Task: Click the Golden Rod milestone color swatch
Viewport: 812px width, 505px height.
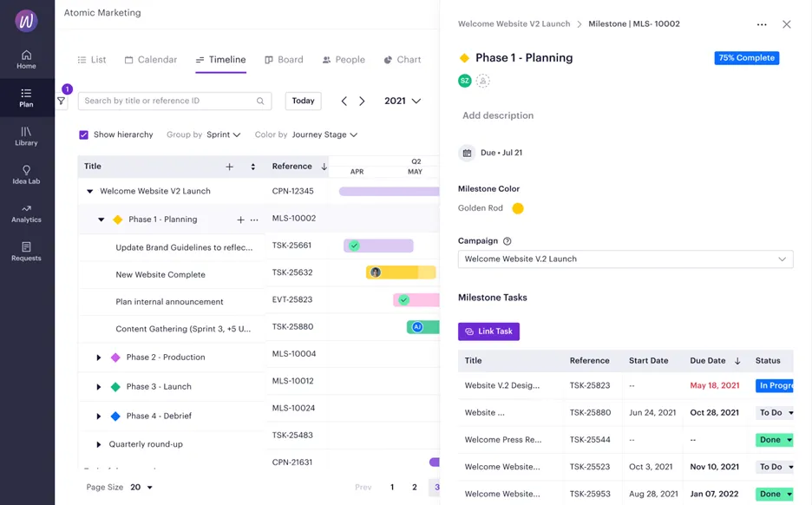Action: click(x=517, y=208)
